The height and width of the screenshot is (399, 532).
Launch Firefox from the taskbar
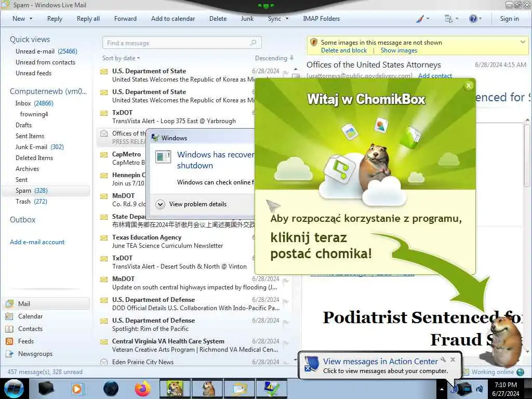click(142, 389)
